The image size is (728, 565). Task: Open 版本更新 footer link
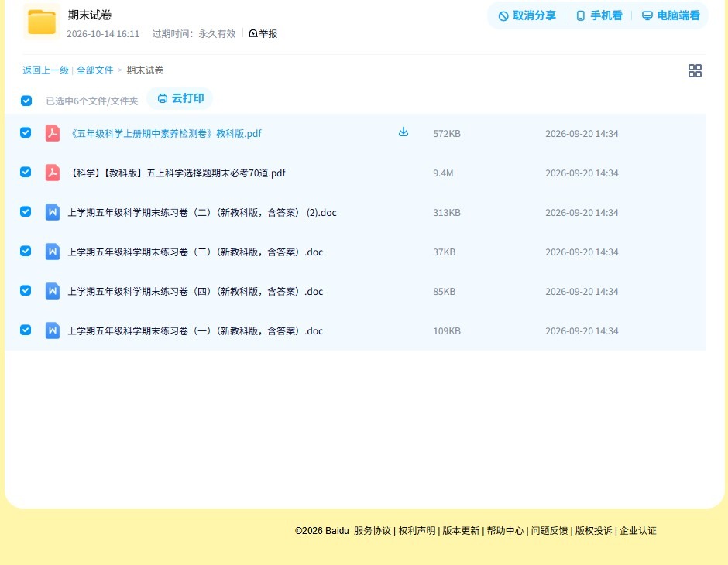click(x=461, y=531)
